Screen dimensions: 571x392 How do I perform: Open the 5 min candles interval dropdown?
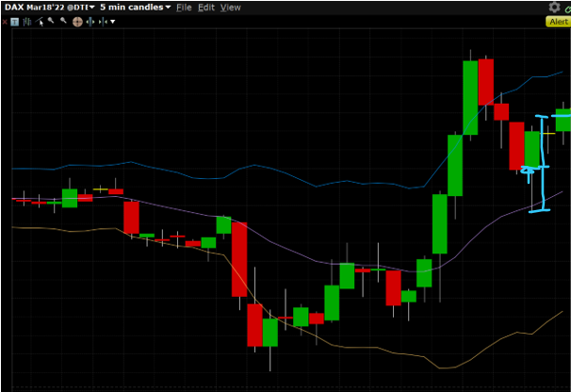[x=136, y=8]
